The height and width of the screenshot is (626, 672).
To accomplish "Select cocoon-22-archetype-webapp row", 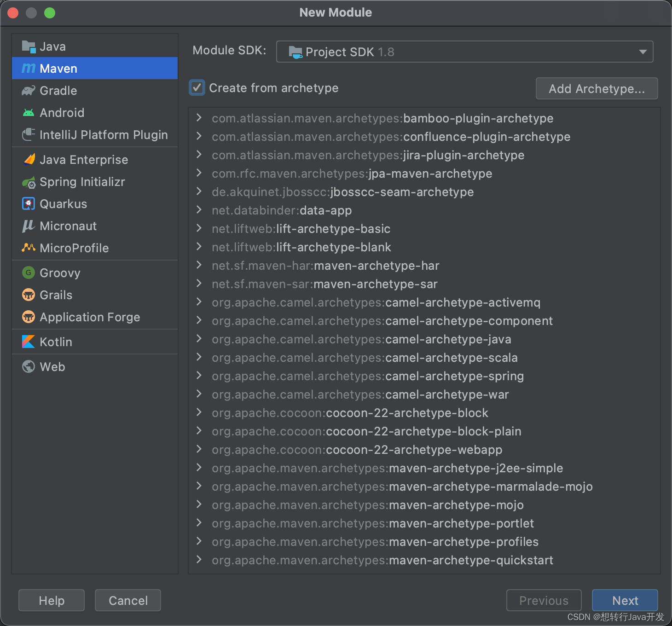I will tap(424, 450).
